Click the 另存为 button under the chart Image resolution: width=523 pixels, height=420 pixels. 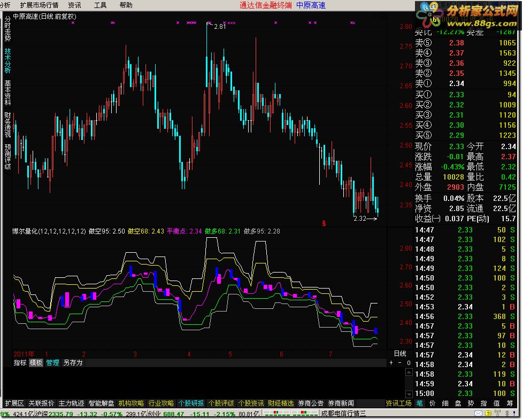(73, 363)
